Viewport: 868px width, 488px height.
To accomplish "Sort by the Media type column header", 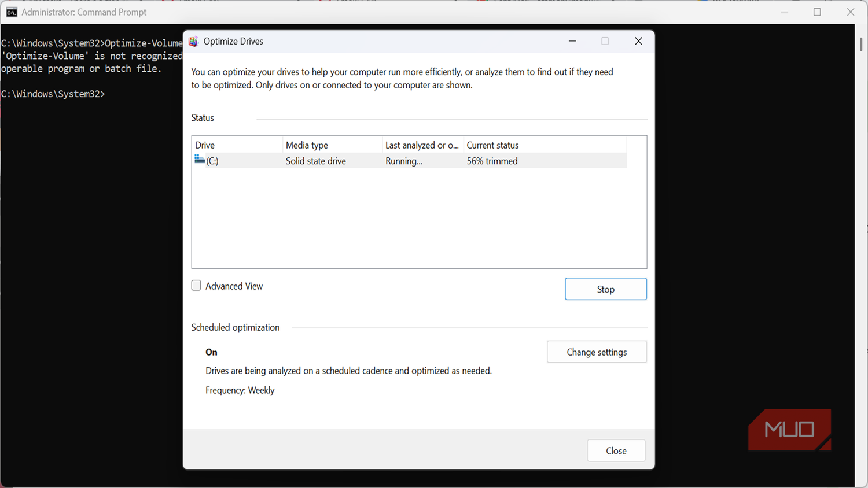I will [x=333, y=145].
